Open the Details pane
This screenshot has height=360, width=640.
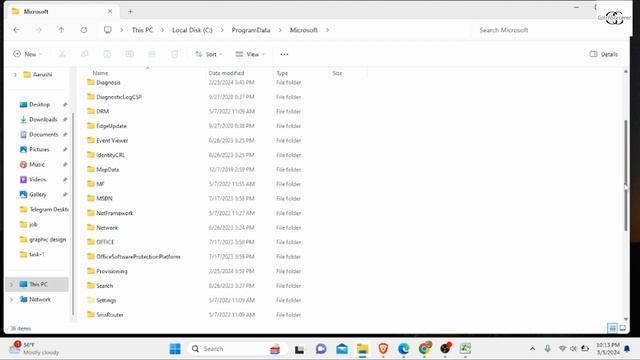[604, 54]
